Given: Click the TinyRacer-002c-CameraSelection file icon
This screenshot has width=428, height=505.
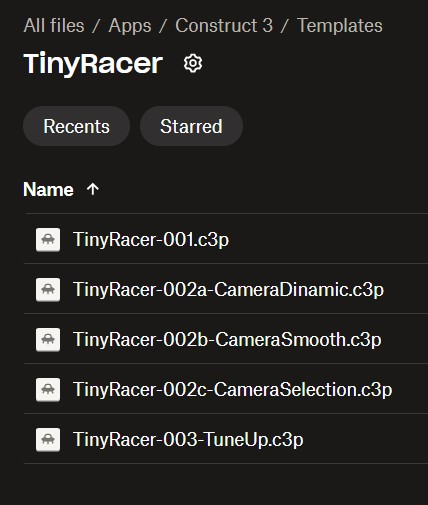Looking at the screenshot, I should (x=48, y=390).
